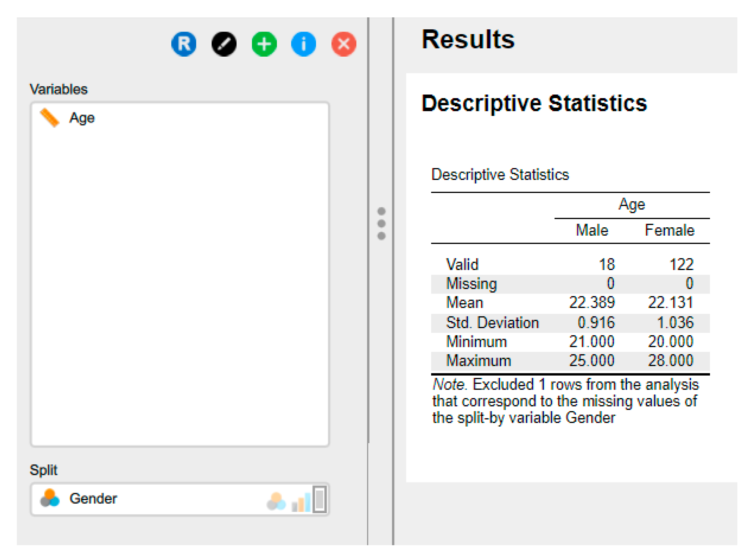Click the Female column header
Screen dimensions: 755x560
pyautogui.click(x=669, y=230)
